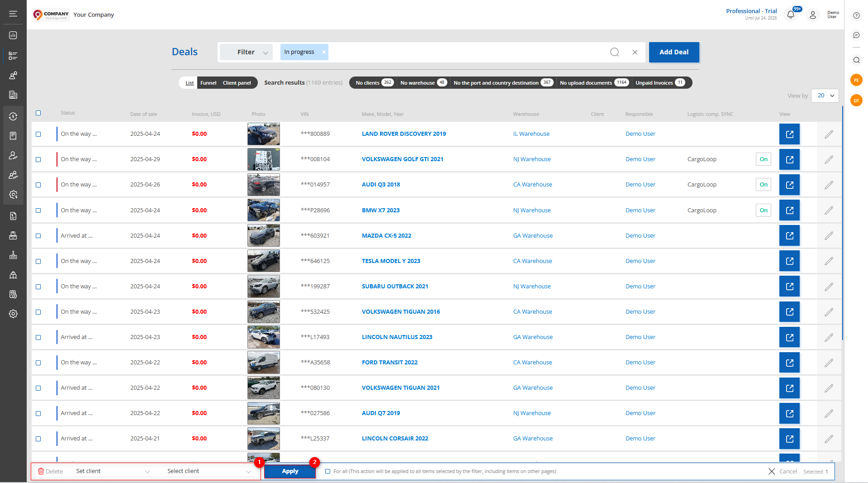The image size is (868, 483).
Task: Toggle sync On for the BMW X7 2023
Action: tap(764, 210)
